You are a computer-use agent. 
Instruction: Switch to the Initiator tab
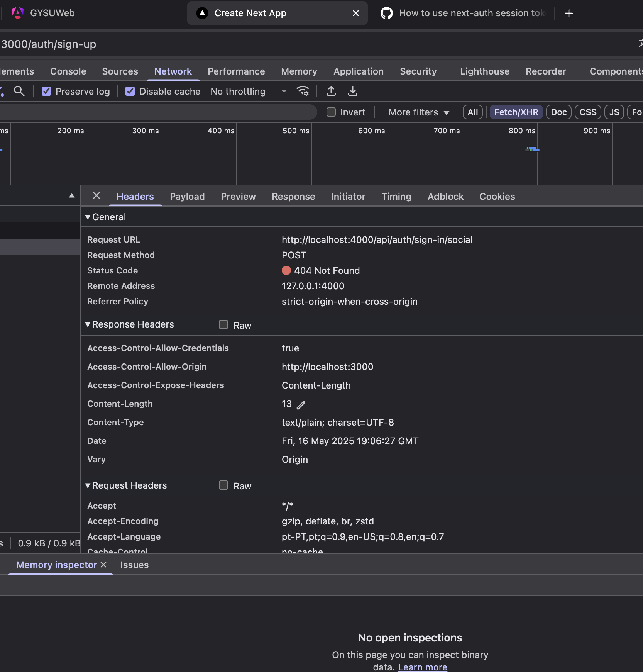coord(348,196)
